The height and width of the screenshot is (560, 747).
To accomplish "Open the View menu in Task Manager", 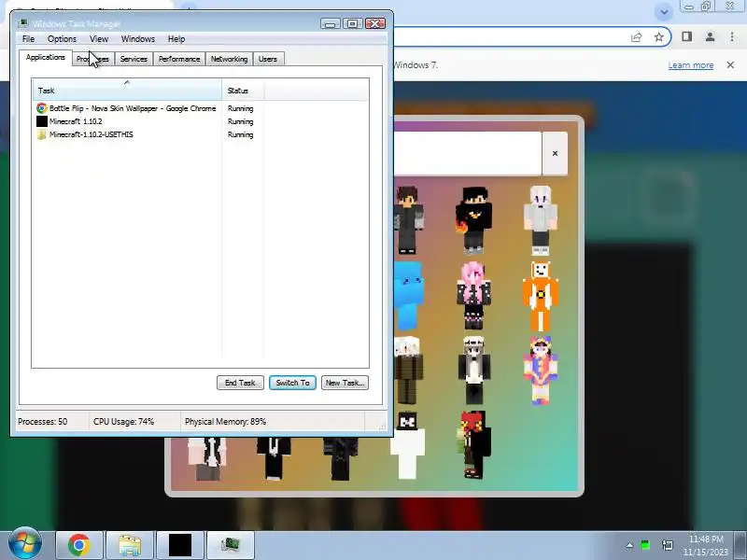I will (x=99, y=39).
